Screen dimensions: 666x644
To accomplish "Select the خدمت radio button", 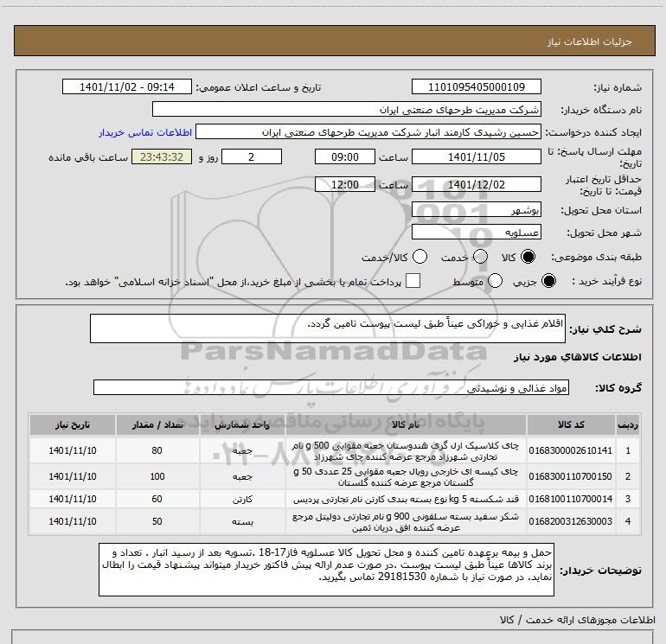I will pos(480,257).
